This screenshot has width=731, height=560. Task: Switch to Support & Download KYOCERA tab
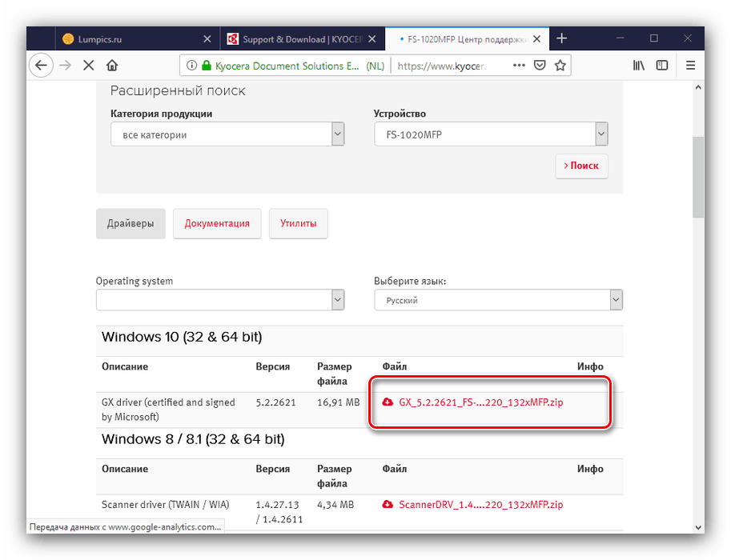point(302,38)
